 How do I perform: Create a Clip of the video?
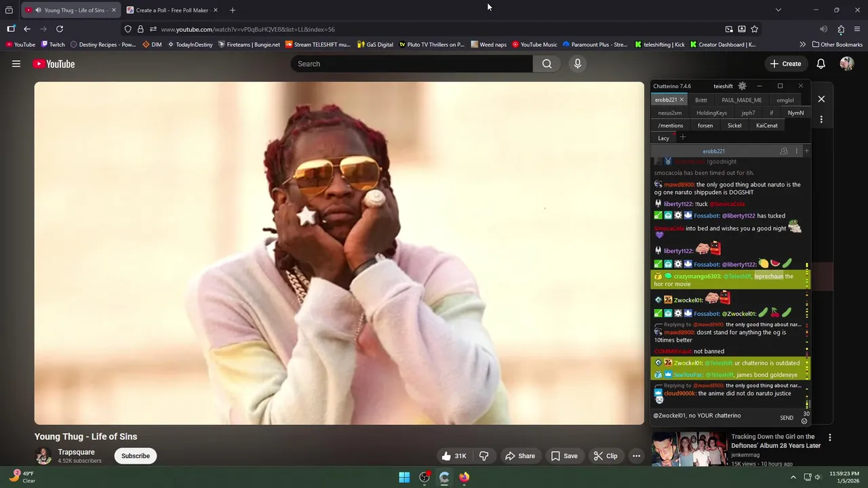coord(606,456)
